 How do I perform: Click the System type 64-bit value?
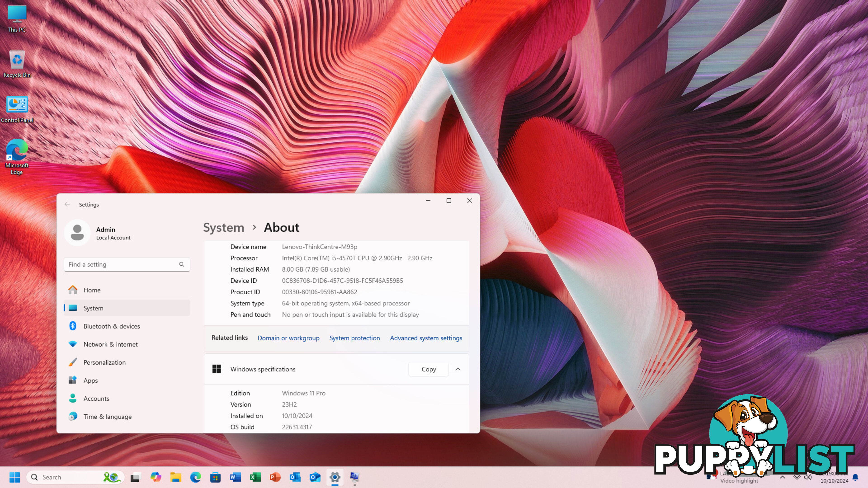point(346,303)
